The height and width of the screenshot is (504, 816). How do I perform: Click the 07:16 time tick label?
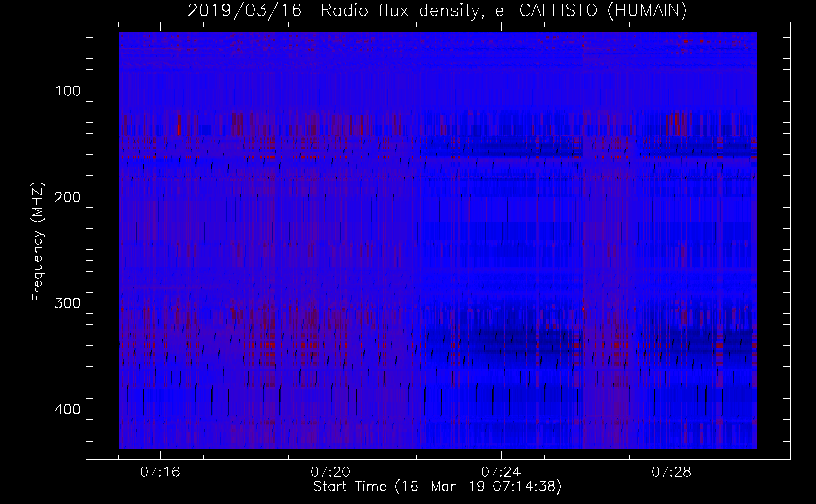click(160, 472)
